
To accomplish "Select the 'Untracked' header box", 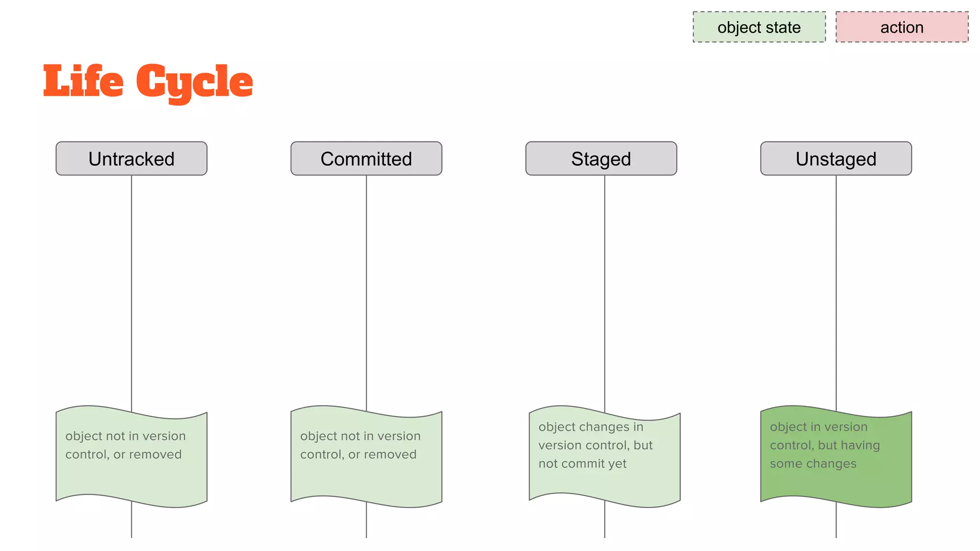I will [132, 159].
